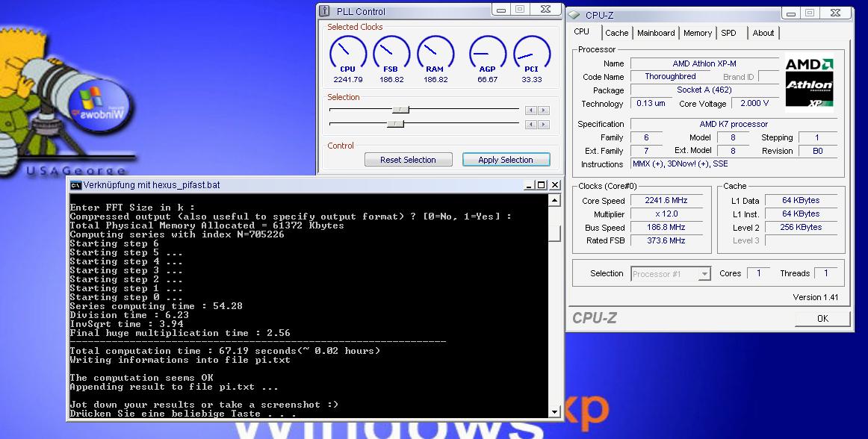Screen dimensions: 868x439
Task: Click the 186.8 MHz bus speed value
Action: (x=666, y=228)
